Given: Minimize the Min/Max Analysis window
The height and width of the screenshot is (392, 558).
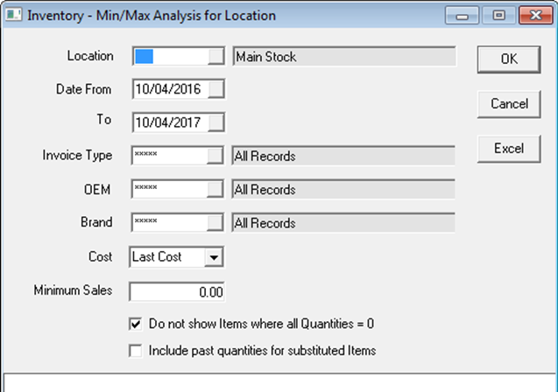Looking at the screenshot, I should coord(462,16).
